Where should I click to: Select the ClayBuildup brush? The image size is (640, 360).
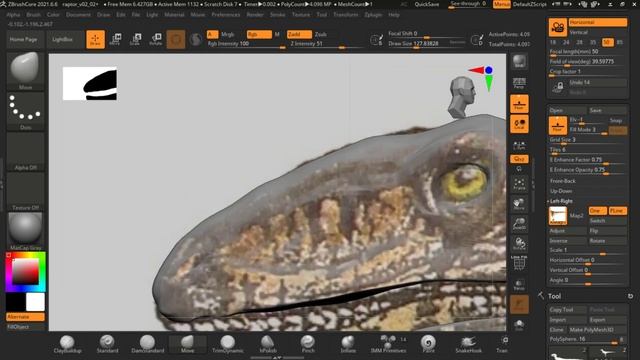(67, 344)
